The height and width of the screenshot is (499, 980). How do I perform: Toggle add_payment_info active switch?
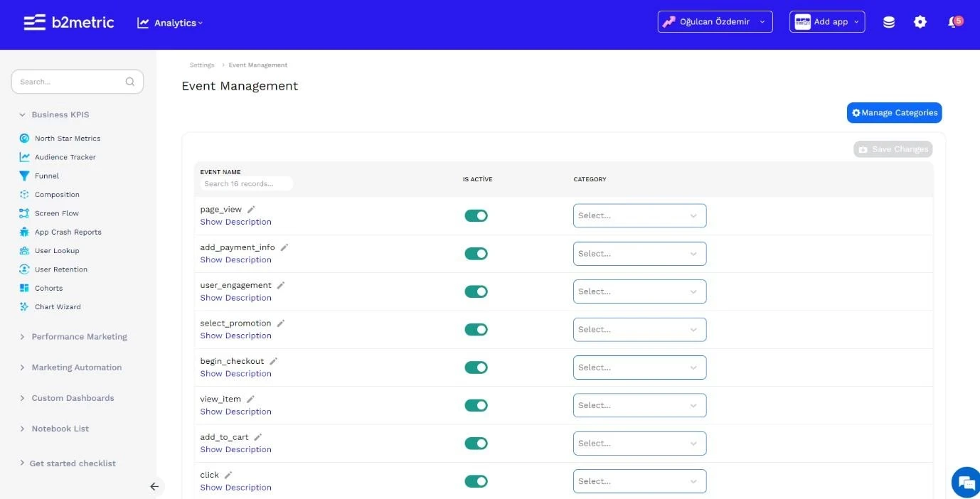point(476,254)
